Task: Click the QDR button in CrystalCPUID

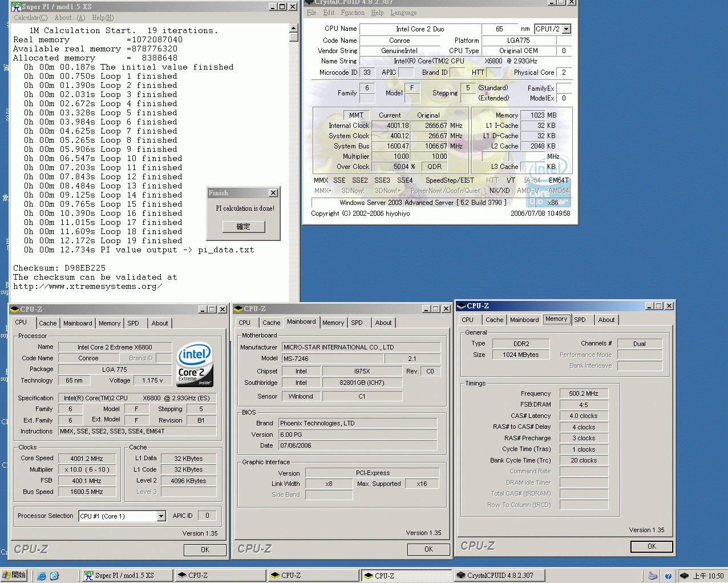Action: (x=434, y=167)
